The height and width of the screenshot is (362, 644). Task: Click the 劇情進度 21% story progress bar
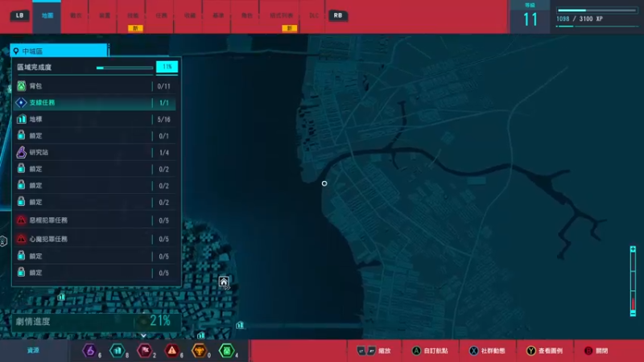[x=96, y=321]
